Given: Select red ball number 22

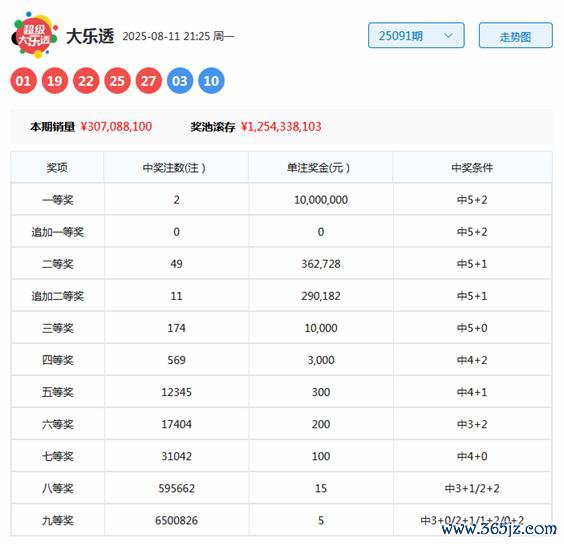Looking at the screenshot, I should click(86, 81).
